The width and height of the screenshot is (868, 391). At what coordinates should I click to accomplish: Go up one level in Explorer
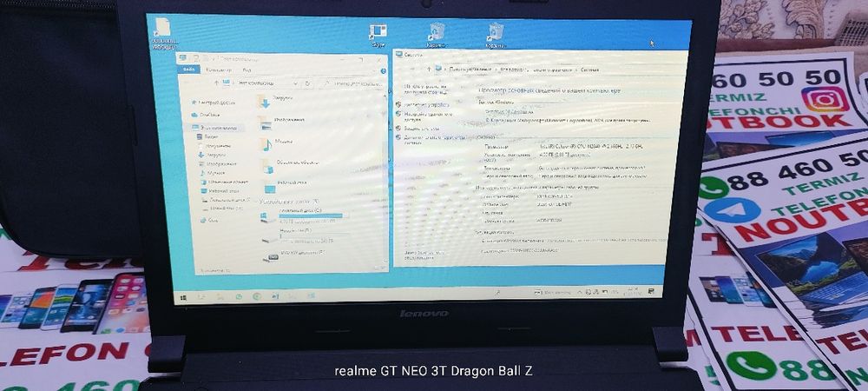(x=216, y=83)
